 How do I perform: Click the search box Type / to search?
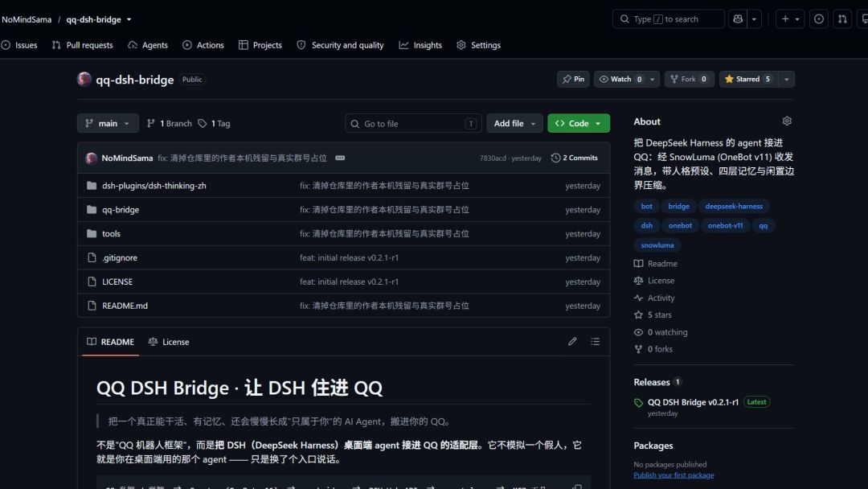click(x=668, y=18)
